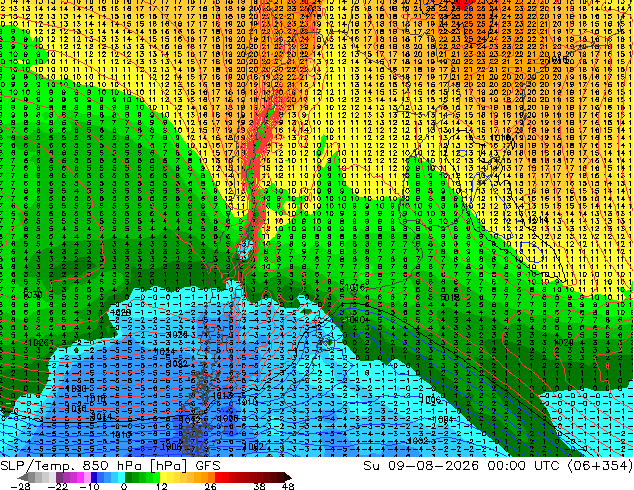The height and width of the screenshot is (490, 634).
Task: Click the '-28' legend value
Action: pyautogui.click(x=20, y=486)
